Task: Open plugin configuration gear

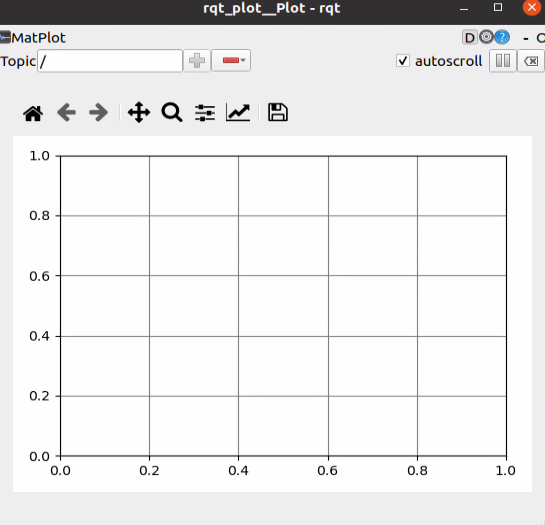Action: point(486,37)
